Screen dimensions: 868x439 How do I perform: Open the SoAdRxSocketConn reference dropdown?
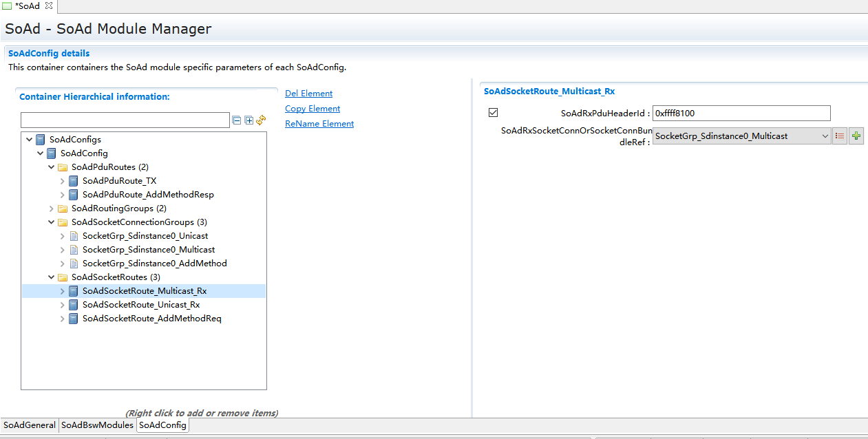[x=825, y=136]
